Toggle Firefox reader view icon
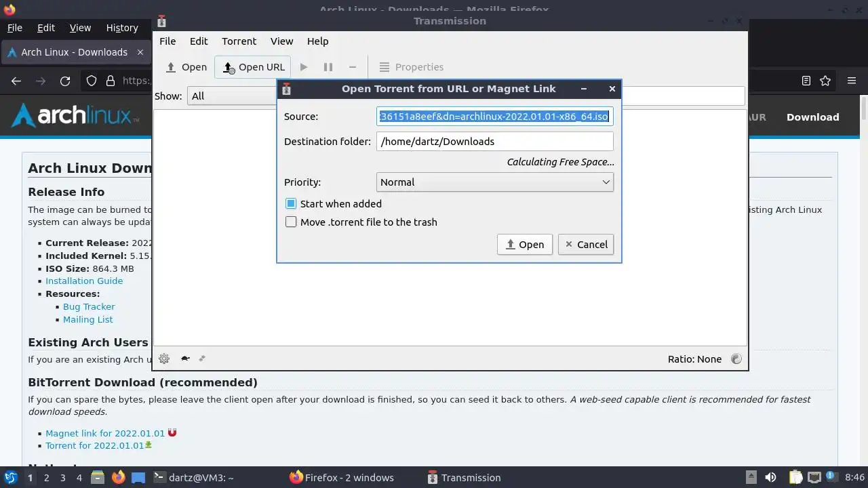The height and width of the screenshot is (488, 868). pos(806,81)
